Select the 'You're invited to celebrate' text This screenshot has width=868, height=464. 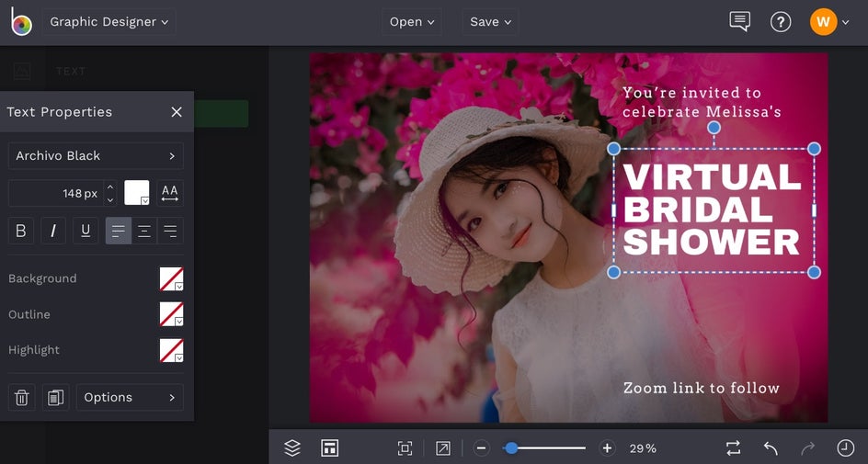pos(702,102)
